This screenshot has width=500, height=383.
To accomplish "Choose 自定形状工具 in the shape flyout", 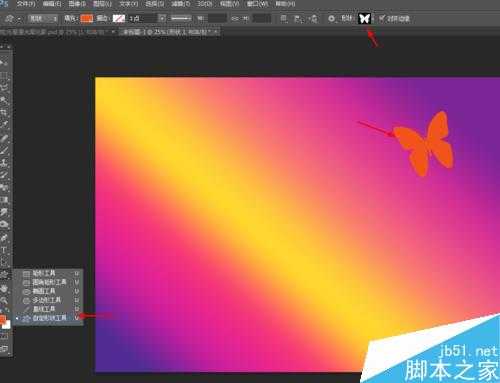I will [x=49, y=318].
